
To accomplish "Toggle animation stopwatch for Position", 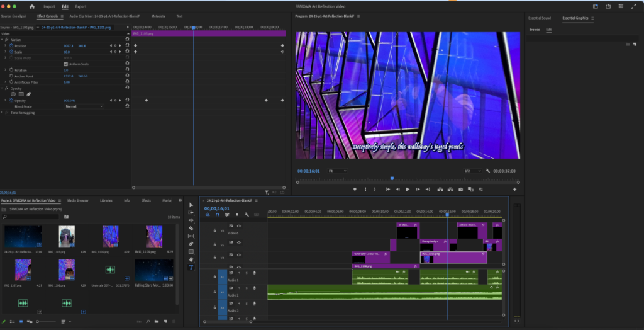I will [11, 46].
